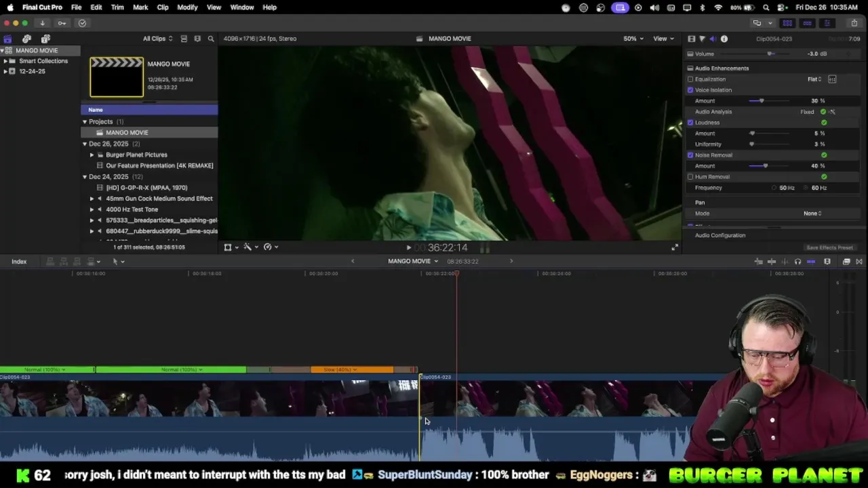Toggle the Timeline panel button
The image size is (868, 488).
tap(807, 23)
